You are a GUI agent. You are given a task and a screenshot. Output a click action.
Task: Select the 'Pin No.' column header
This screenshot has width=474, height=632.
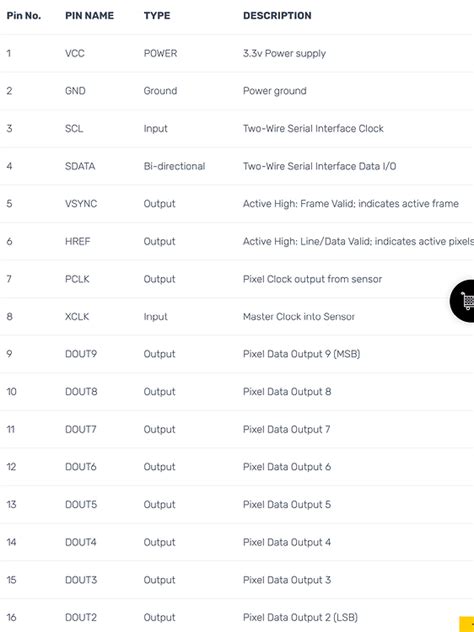(24, 16)
